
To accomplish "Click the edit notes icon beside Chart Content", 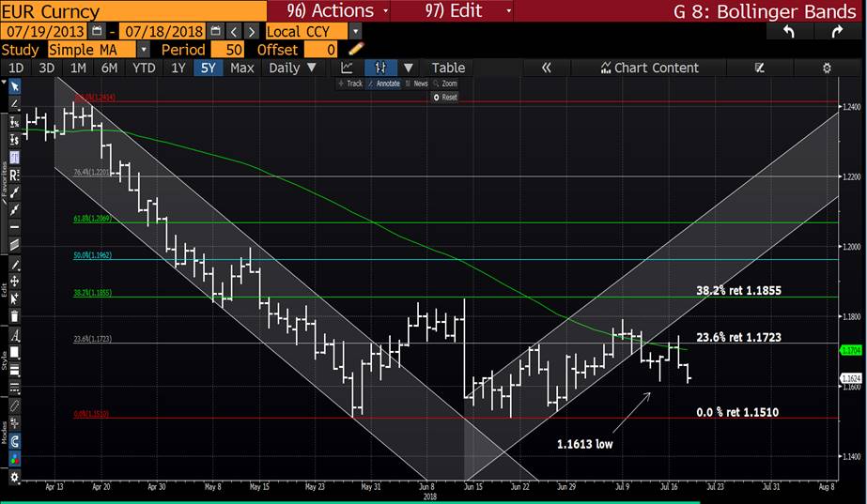I will (x=759, y=68).
